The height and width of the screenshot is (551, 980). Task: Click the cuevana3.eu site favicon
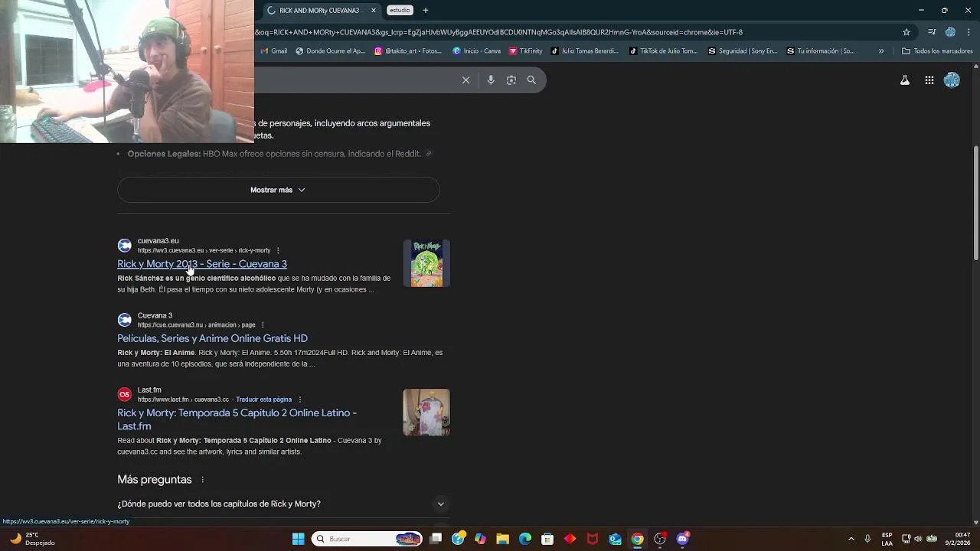pos(124,246)
